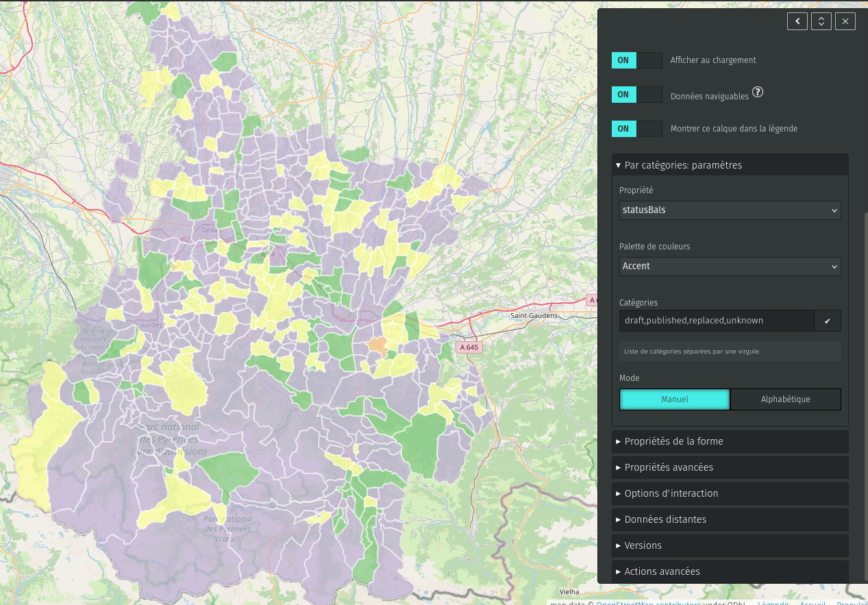The width and height of the screenshot is (868, 605).
Task: Disable the Données naviguables switch
Action: (636, 95)
